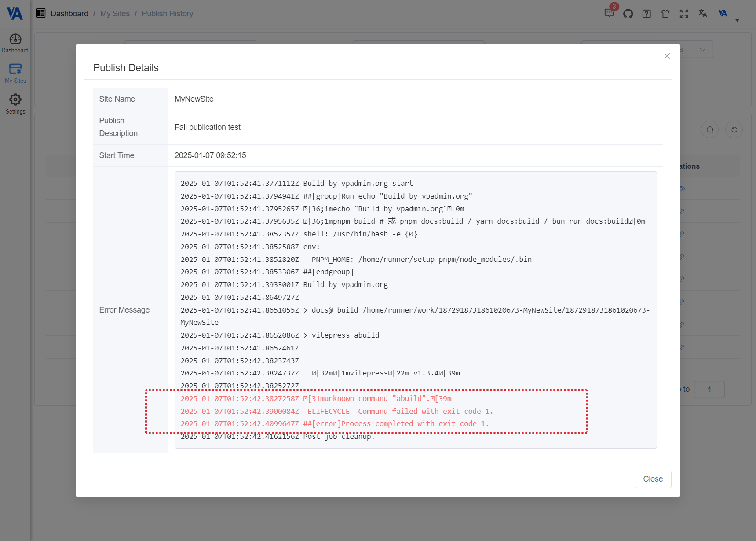Click the My Sites breadcrumb link

(115, 13)
